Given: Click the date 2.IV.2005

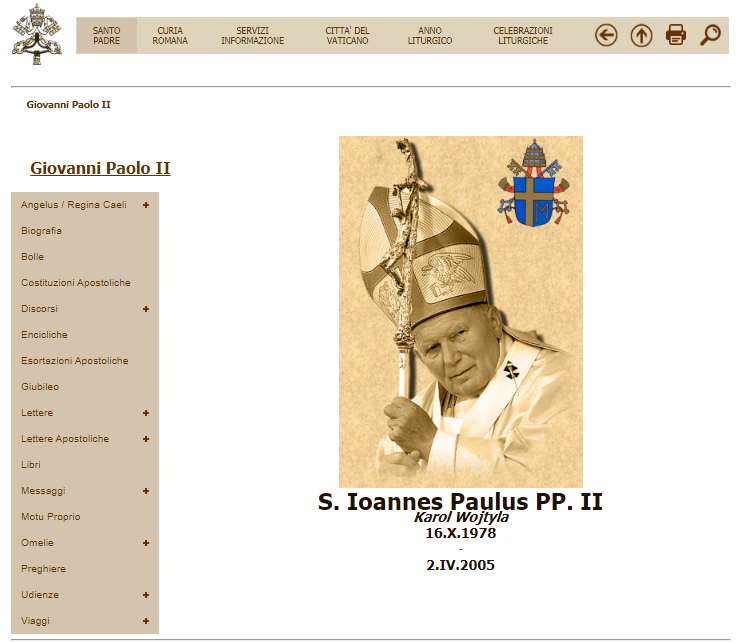Looking at the screenshot, I should tap(460, 565).
